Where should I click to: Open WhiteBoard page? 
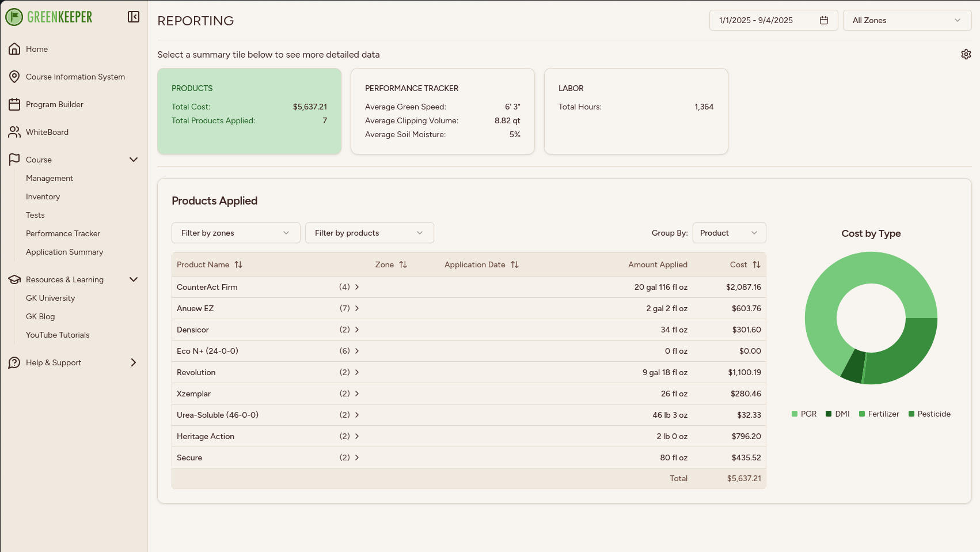click(47, 132)
